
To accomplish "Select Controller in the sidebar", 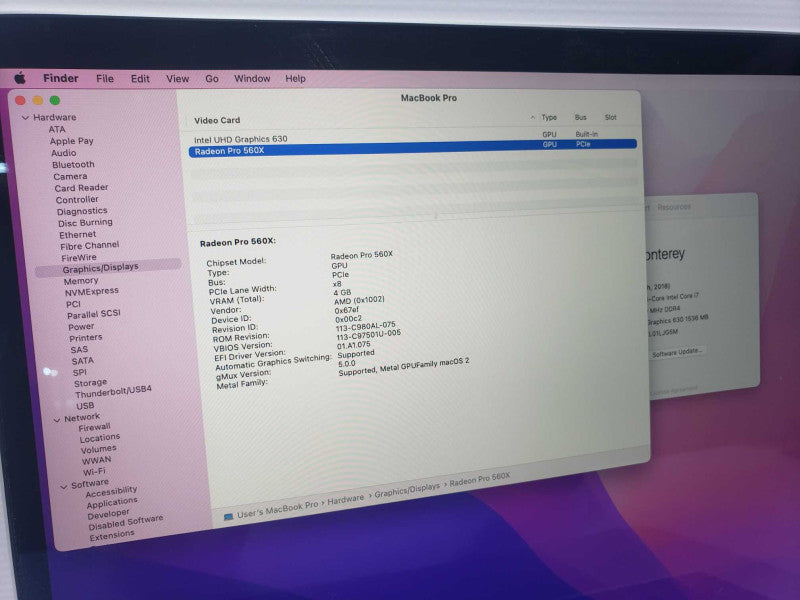I will coord(77,199).
